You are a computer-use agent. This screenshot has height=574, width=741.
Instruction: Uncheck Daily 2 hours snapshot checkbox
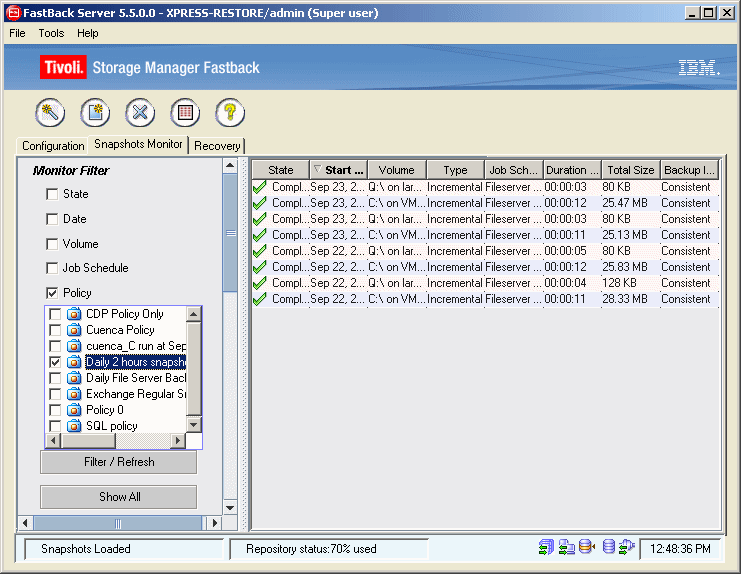(x=55, y=362)
